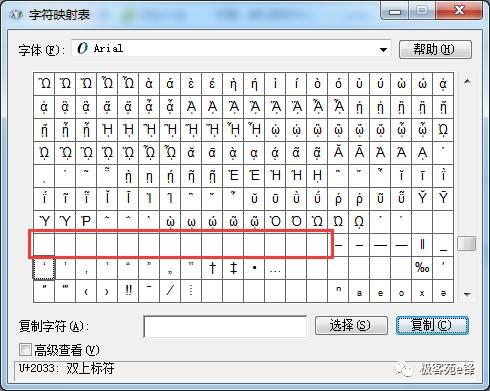Close the Character Map window
This screenshot has height=391, width=490.
click(x=460, y=11)
